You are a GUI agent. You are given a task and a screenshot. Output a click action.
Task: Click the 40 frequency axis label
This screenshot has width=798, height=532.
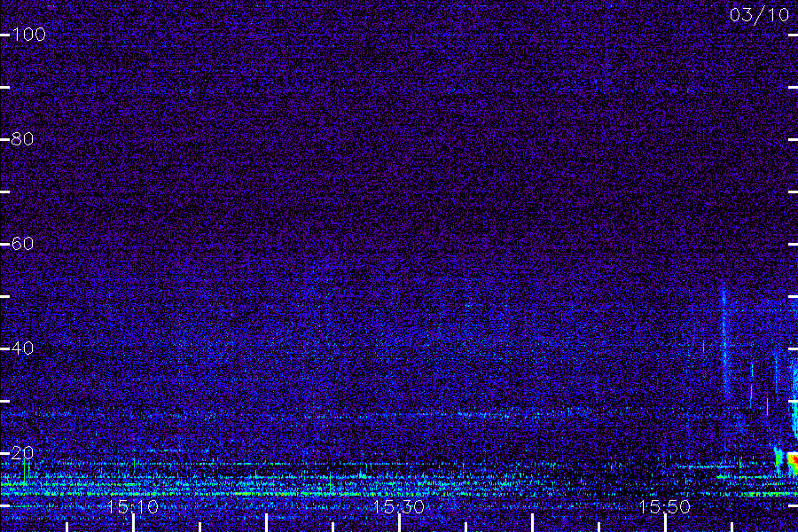point(22,348)
